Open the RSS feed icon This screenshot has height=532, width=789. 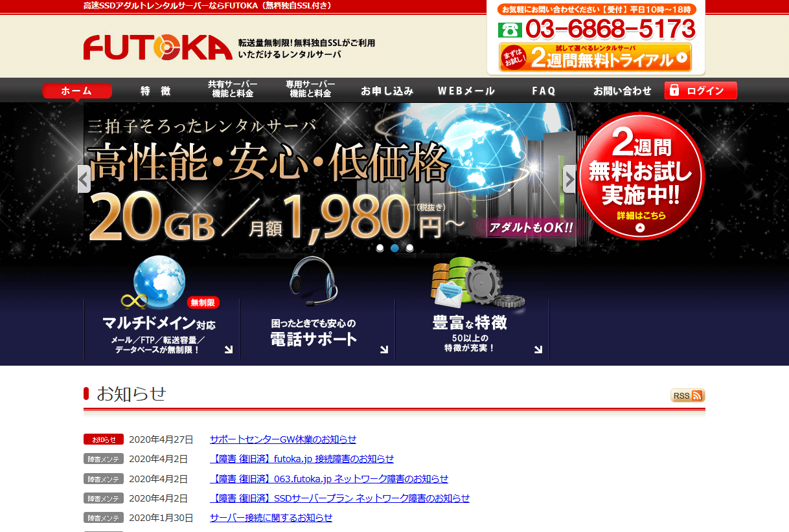click(x=687, y=395)
